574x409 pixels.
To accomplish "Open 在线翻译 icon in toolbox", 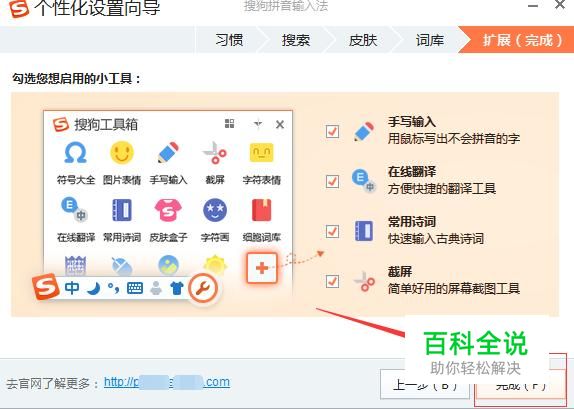I will (x=75, y=210).
